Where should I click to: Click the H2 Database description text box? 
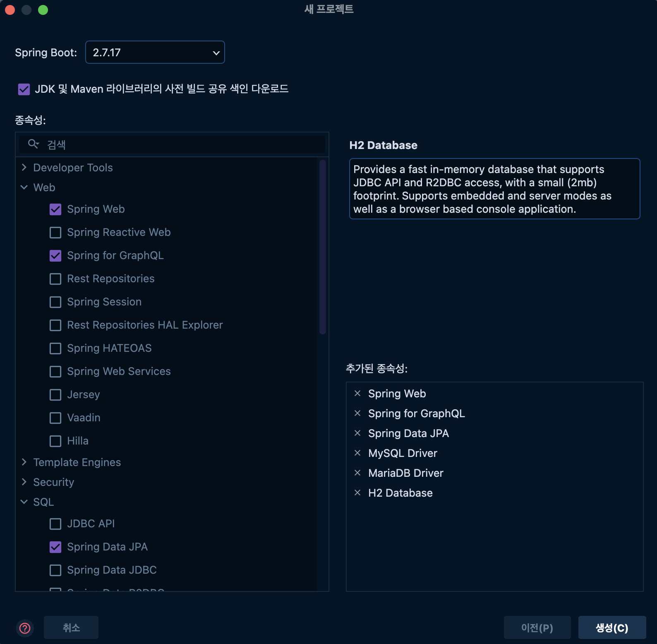[x=495, y=189]
